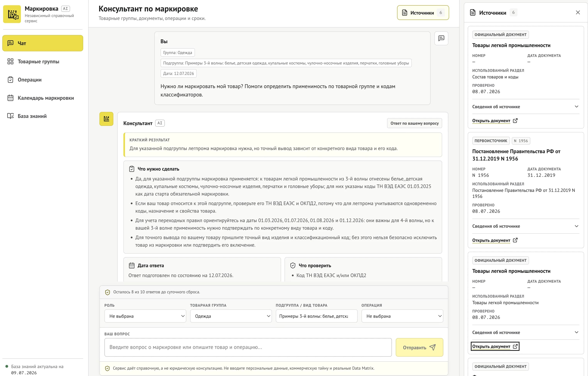Click the chat bubble icon beside user message
This screenshot has height=376, width=588.
[x=441, y=38]
